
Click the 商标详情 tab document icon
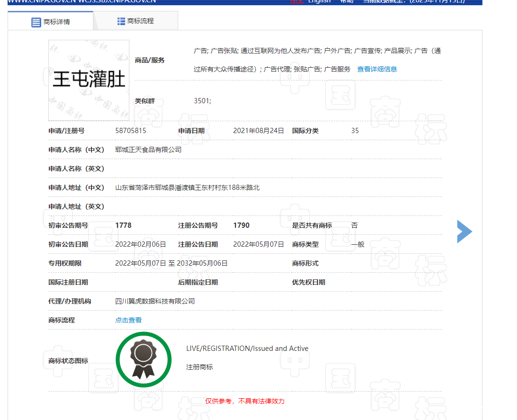(36, 22)
